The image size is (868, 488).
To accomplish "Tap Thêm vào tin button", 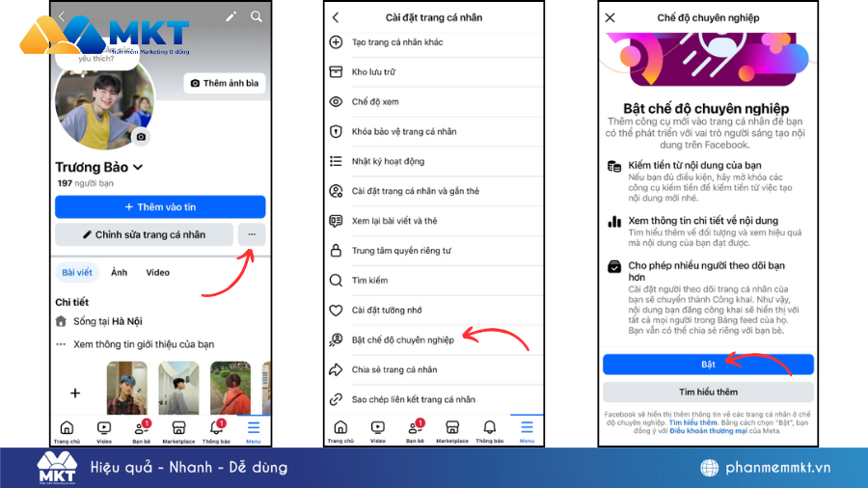I will [x=160, y=207].
